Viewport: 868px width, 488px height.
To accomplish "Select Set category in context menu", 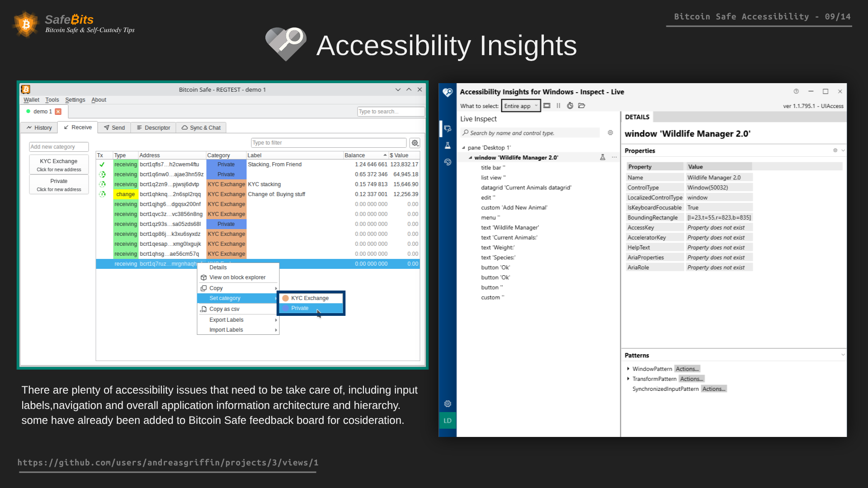I will (237, 298).
